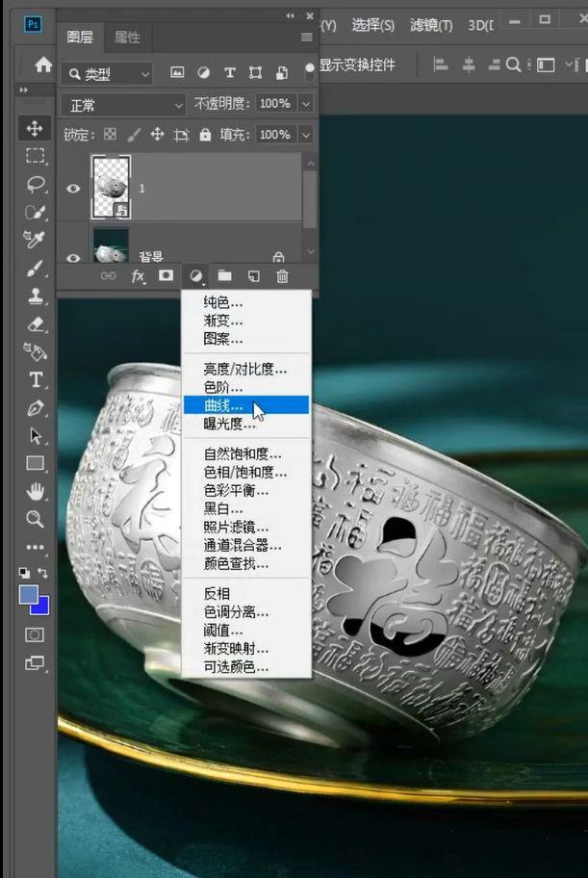Open the 不透明度 slider dropdown arrow
Screen dimensions: 588x878
[x=306, y=104]
